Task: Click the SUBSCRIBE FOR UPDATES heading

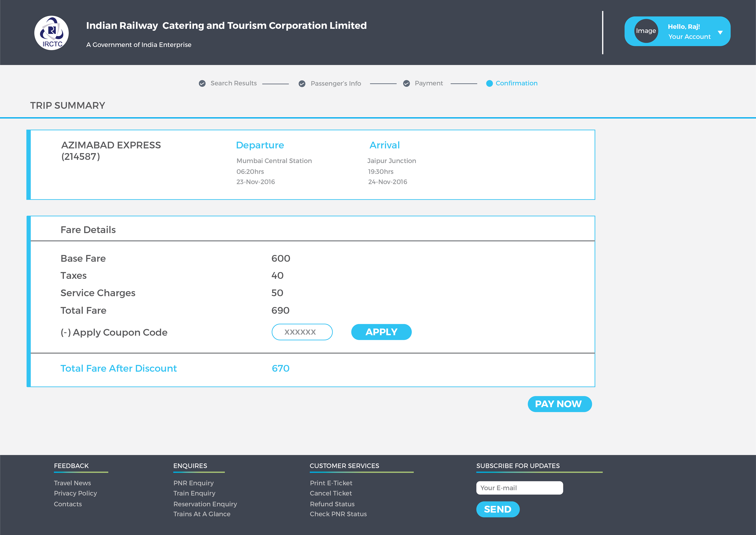Action: pos(518,466)
